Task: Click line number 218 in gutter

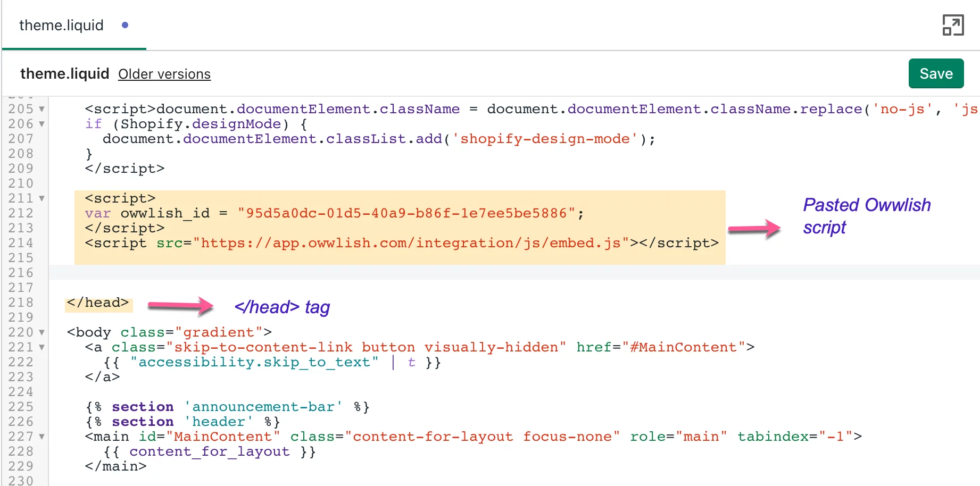Action: pos(21,303)
